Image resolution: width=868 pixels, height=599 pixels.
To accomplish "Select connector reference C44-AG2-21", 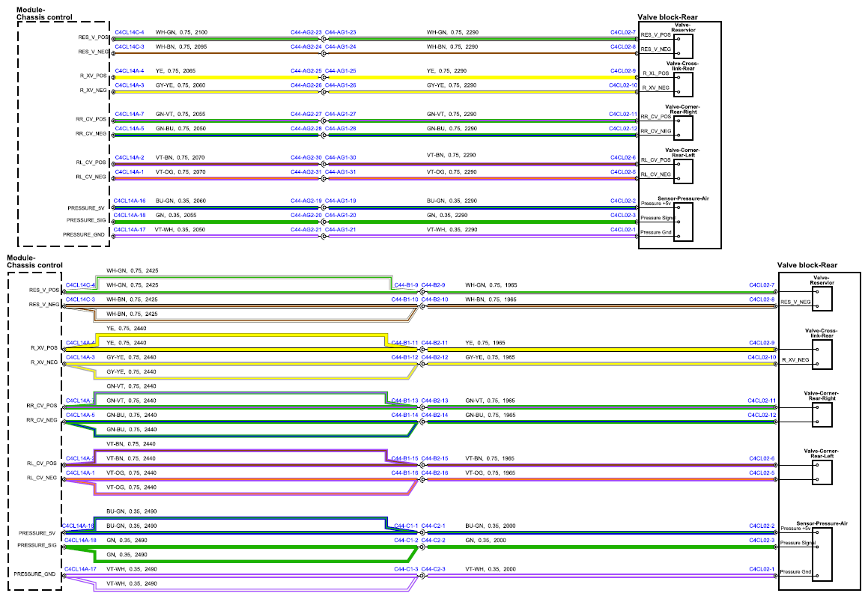I will pos(306,230).
